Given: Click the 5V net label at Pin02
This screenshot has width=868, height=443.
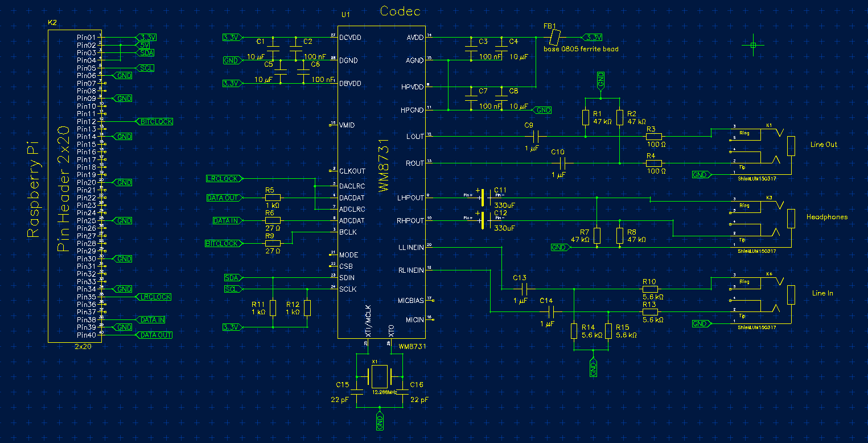Looking at the screenshot, I should (143, 45).
